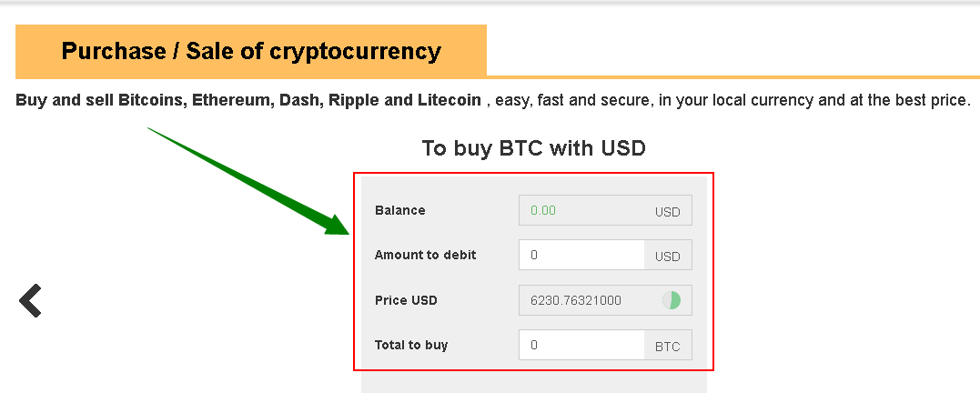Screen dimensions: 980x393
Task: Click the Amount to debit label
Action: 425,255
